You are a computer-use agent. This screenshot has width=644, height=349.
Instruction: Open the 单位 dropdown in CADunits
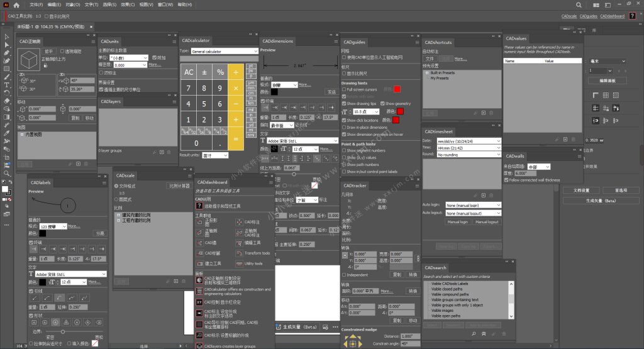point(128,58)
